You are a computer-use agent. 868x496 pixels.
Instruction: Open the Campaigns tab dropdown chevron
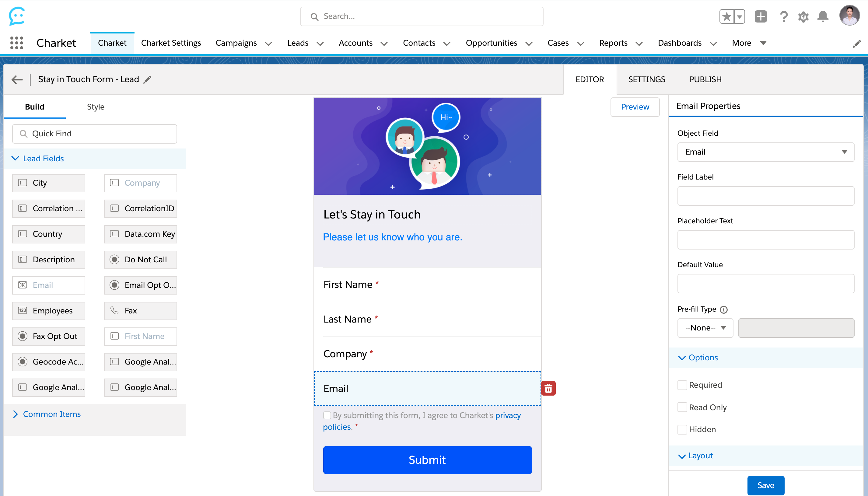[268, 44]
